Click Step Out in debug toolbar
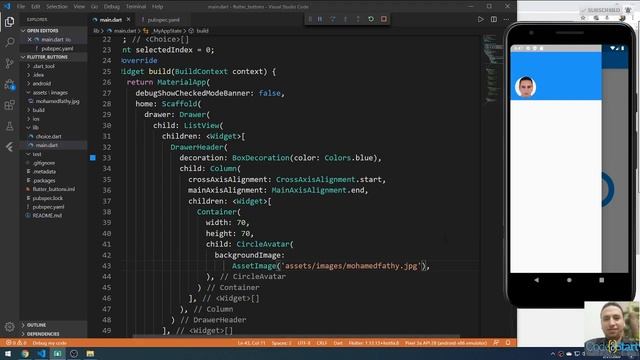Image resolution: width=640 pixels, height=360 pixels. pos(358,19)
